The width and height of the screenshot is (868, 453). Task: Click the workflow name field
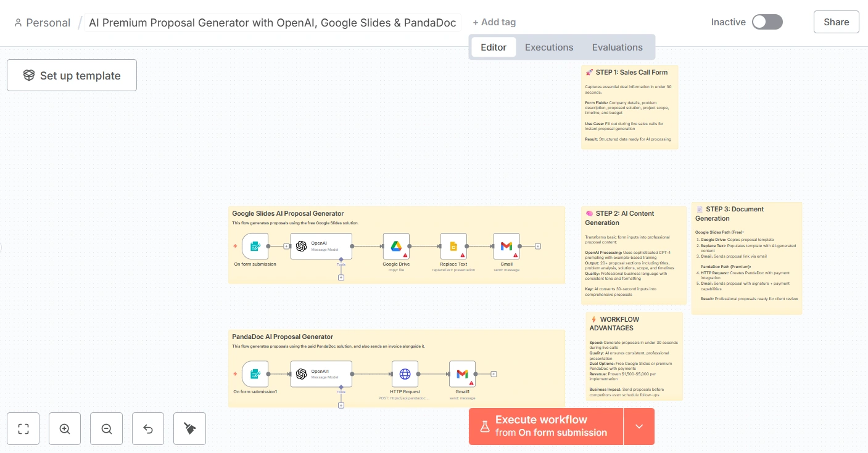pos(272,23)
